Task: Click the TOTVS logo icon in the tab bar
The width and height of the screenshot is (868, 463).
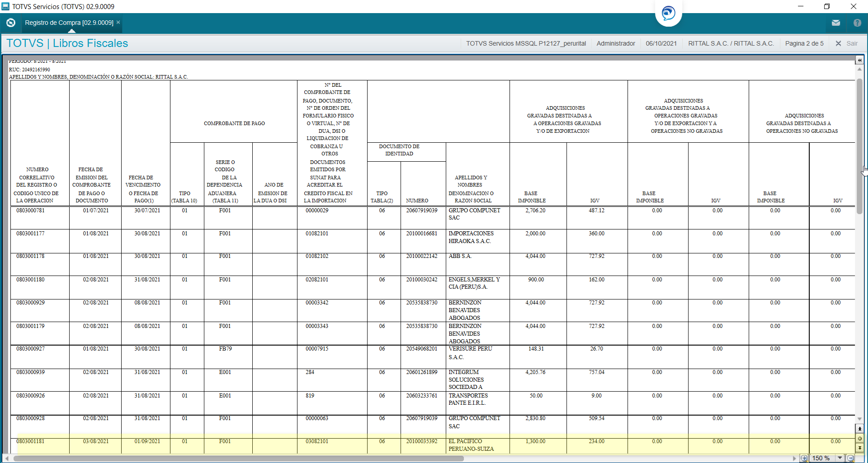Action: point(11,23)
